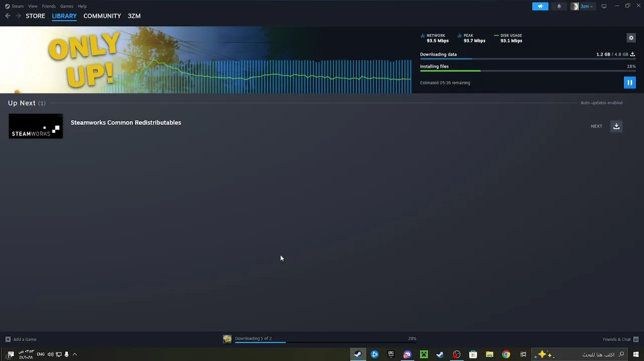The height and width of the screenshot is (361, 644).
Task: Click the Steamworks Common Redistributables thumbnail
Action: click(x=36, y=126)
